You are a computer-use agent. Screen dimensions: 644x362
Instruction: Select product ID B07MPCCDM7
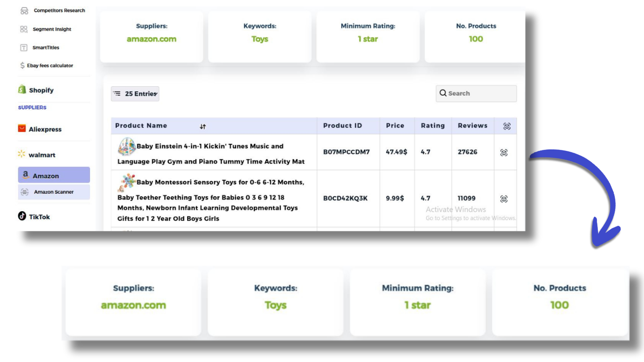tap(346, 152)
